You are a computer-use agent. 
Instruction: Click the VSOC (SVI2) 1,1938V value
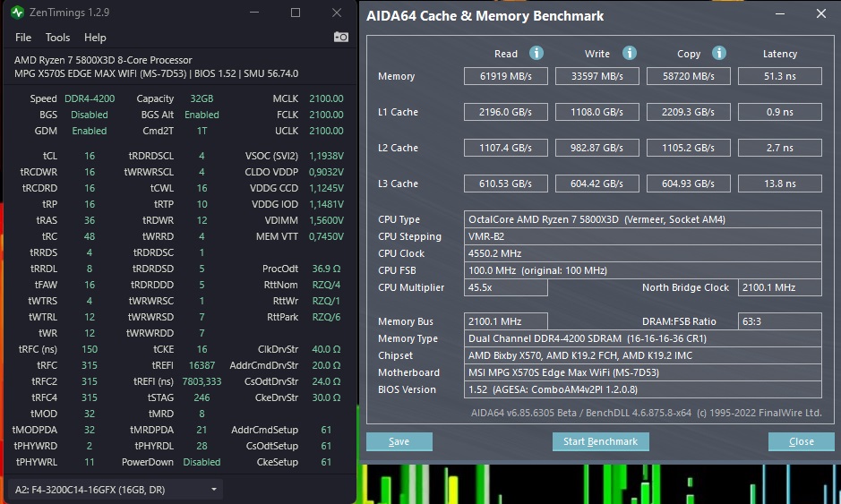tap(326, 156)
